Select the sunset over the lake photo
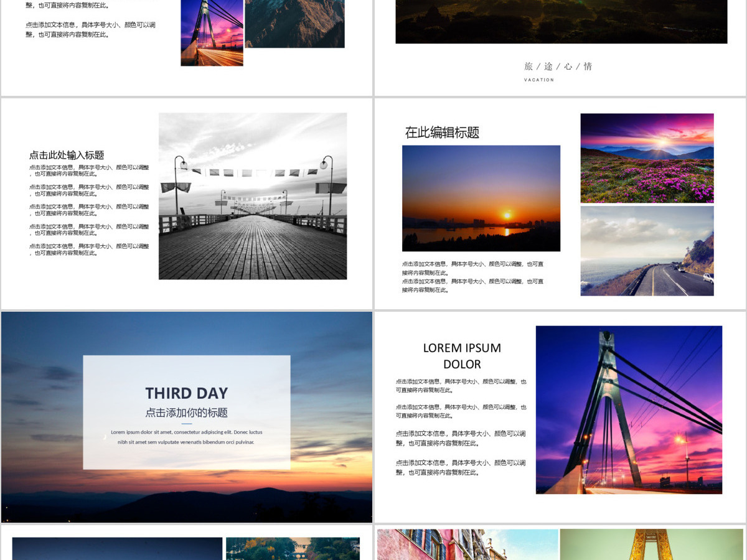The width and height of the screenshot is (747, 560). [x=481, y=198]
